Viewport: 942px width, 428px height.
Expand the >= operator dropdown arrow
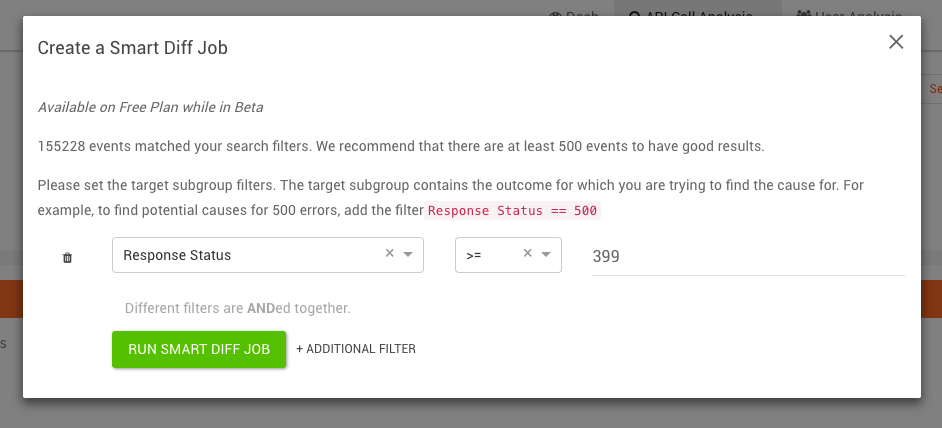coord(546,254)
